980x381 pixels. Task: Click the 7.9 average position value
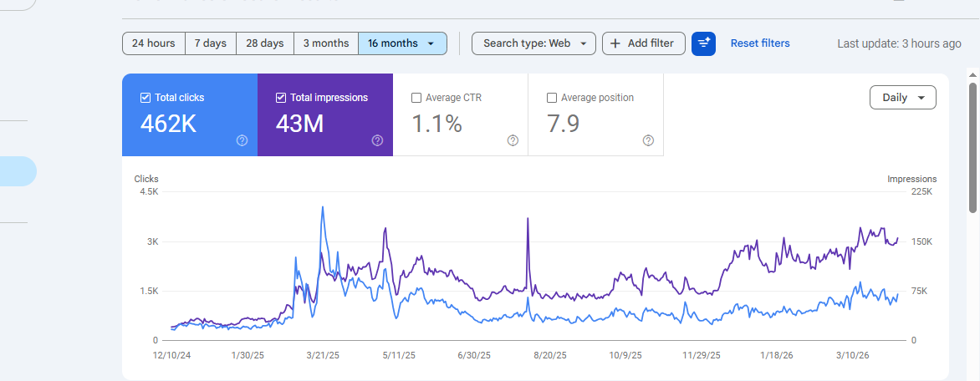[x=563, y=124]
